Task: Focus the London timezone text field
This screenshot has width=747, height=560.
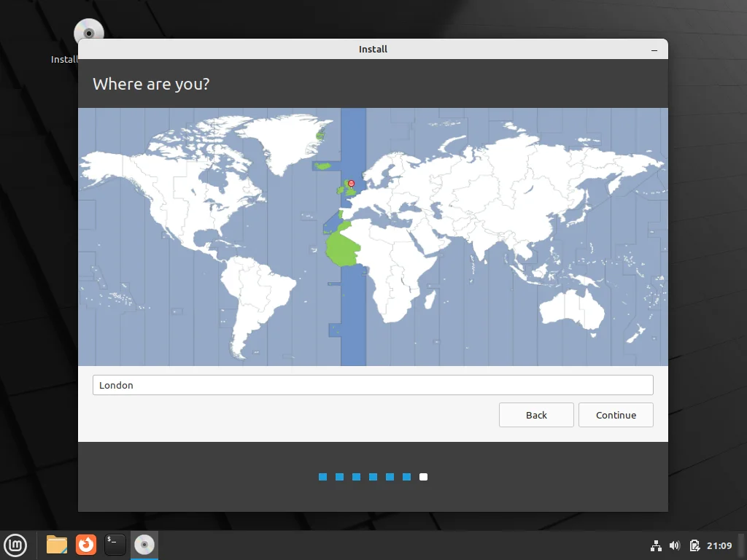Action: [373, 385]
